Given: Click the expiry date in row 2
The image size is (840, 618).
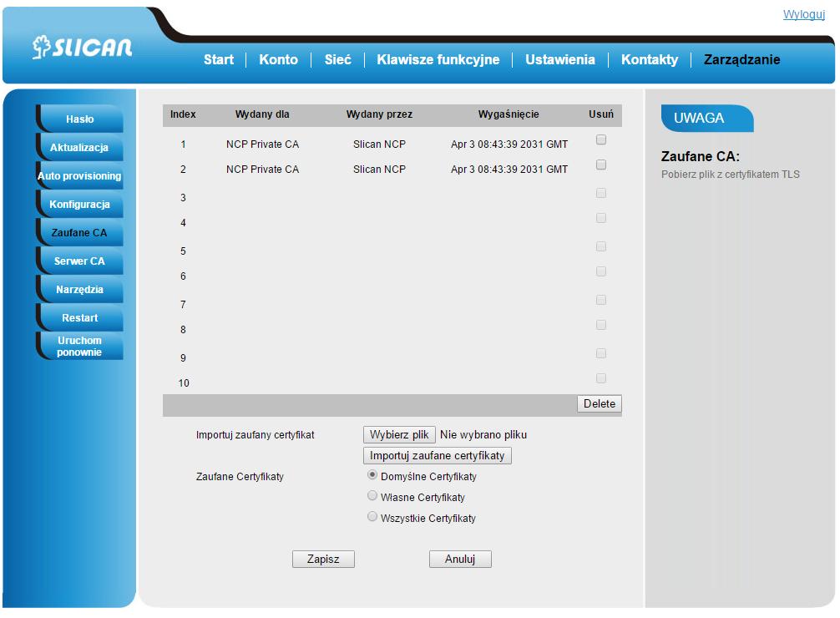Looking at the screenshot, I should [x=509, y=170].
